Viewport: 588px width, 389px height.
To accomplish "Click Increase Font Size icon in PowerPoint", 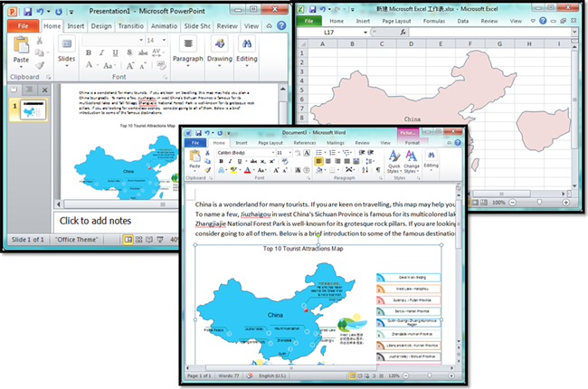I will coord(129,66).
